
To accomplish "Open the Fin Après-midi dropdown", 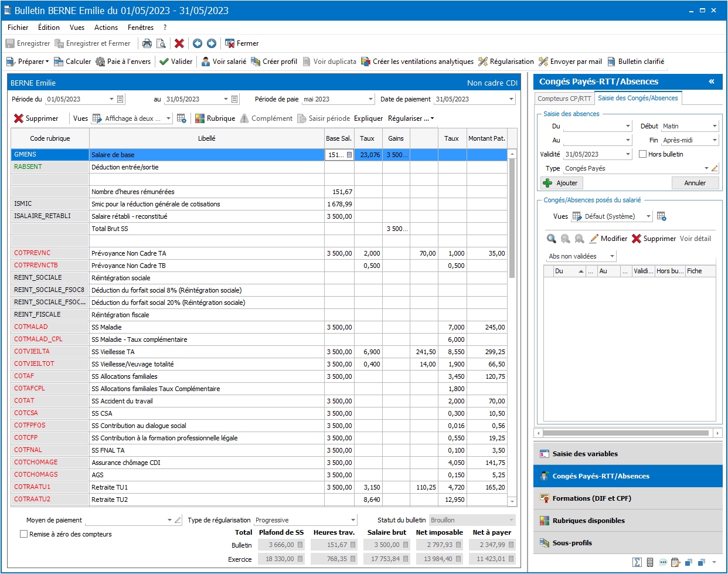I will point(715,140).
